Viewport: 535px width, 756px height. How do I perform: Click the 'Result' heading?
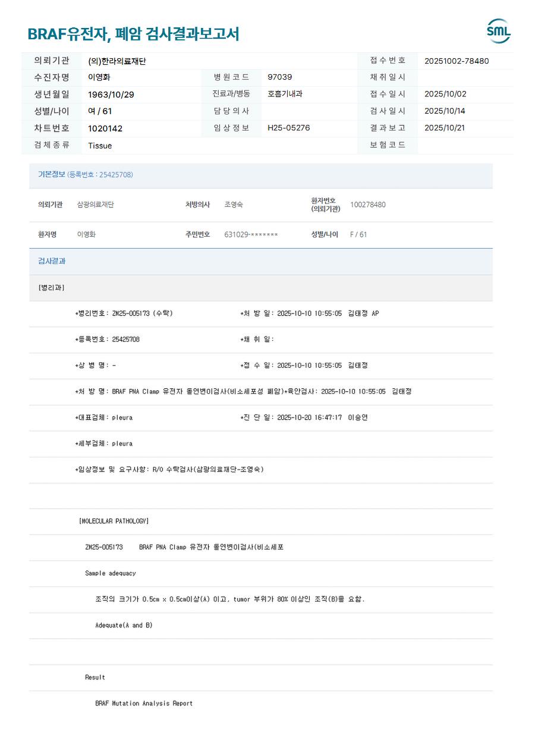tap(95, 678)
